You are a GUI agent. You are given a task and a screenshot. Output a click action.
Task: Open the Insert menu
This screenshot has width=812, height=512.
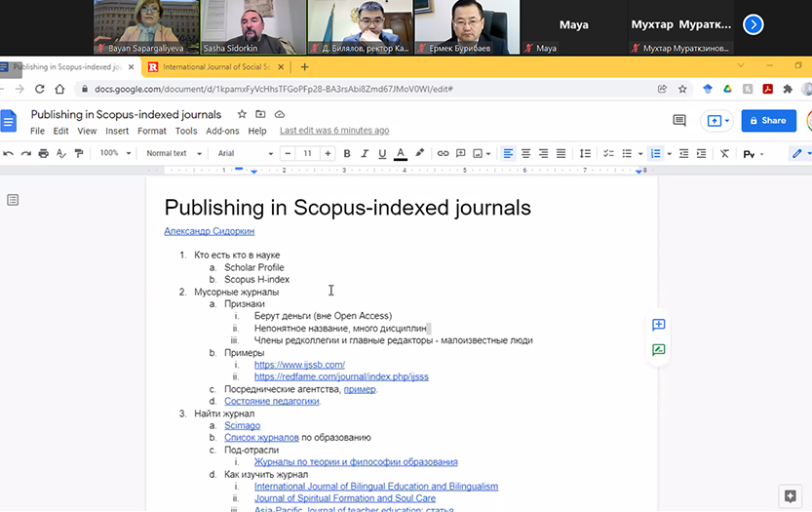click(x=117, y=131)
